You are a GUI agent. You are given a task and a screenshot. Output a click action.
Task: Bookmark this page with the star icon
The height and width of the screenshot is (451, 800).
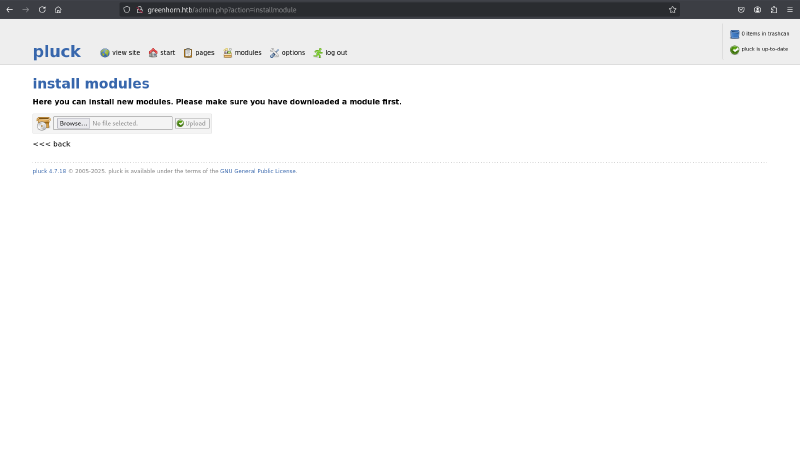[672, 9]
